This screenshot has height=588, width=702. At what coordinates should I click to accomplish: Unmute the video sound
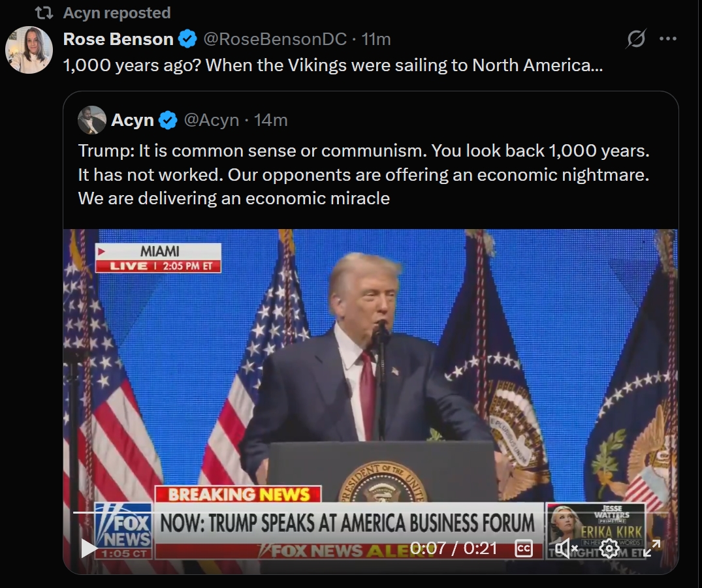click(566, 548)
